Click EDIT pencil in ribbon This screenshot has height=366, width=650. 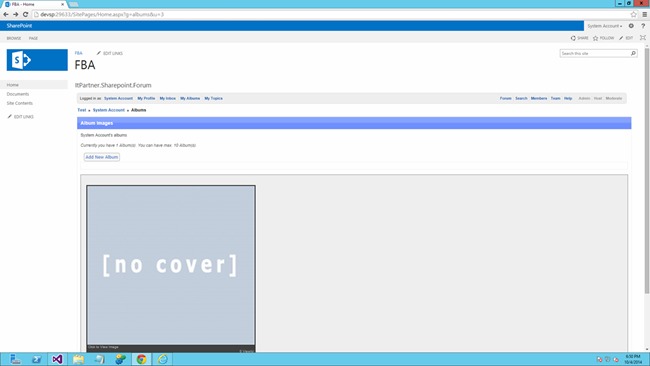(x=626, y=38)
